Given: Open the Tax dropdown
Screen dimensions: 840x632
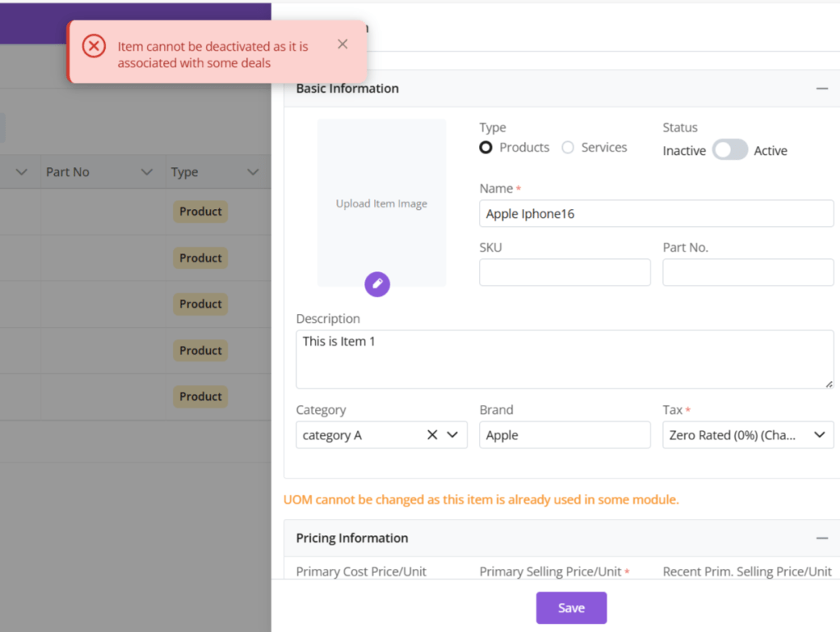Looking at the screenshot, I should 819,435.
